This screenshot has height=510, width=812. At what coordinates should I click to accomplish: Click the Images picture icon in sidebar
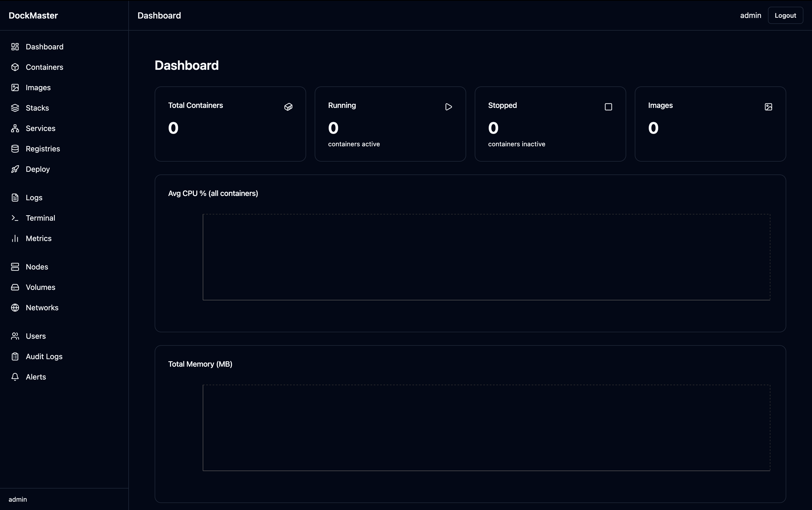pos(15,88)
